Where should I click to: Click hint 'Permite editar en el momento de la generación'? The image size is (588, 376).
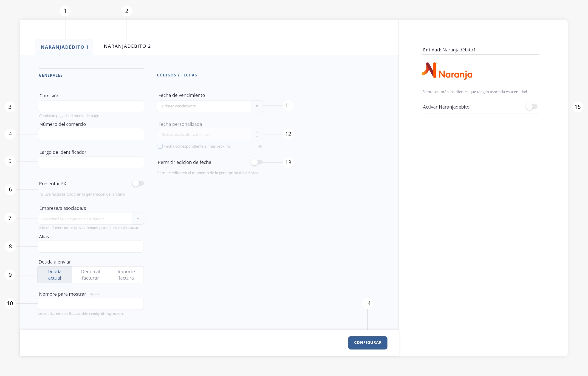click(207, 173)
